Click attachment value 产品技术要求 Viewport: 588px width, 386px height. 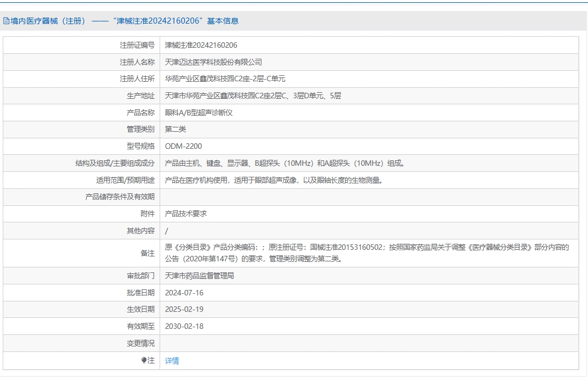pyautogui.click(x=185, y=214)
